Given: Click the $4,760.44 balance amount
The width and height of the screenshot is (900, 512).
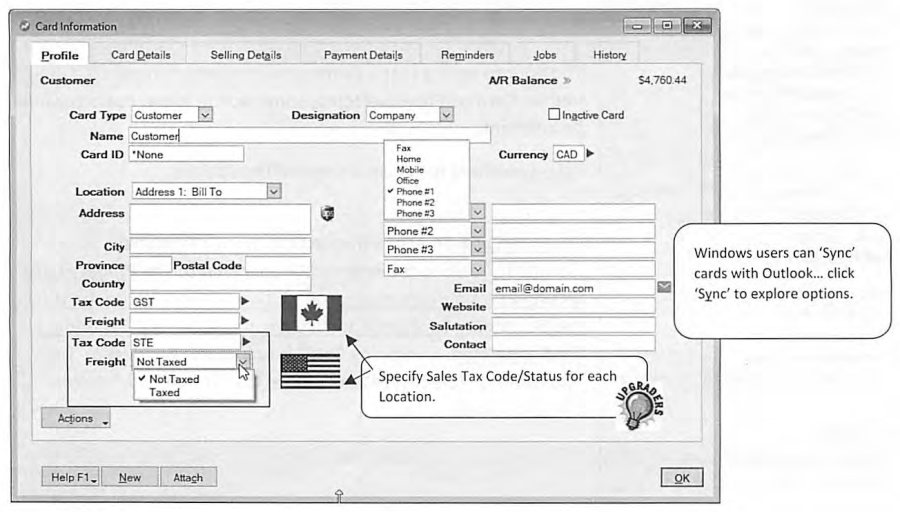Looking at the screenshot, I should tap(662, 80).
